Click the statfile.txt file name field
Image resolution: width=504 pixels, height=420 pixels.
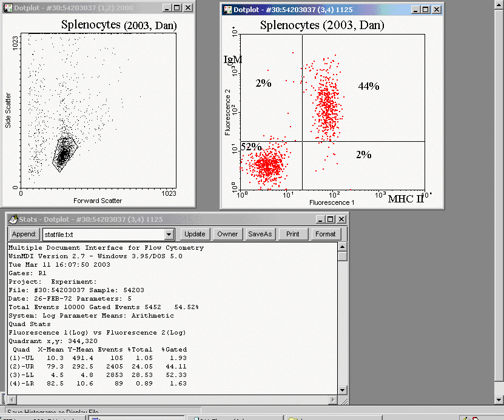pos(103,234)
